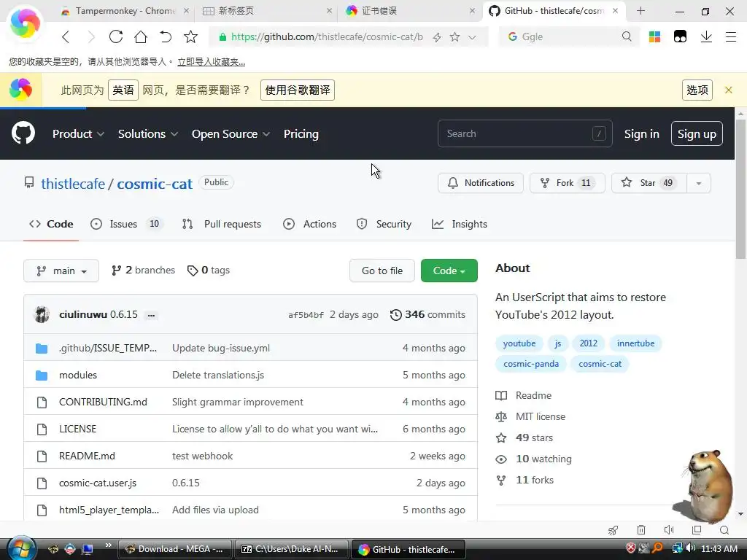This screenshot has height=560, width=747.
Task: Click the browser address bar URL
Action: [327, 36]
